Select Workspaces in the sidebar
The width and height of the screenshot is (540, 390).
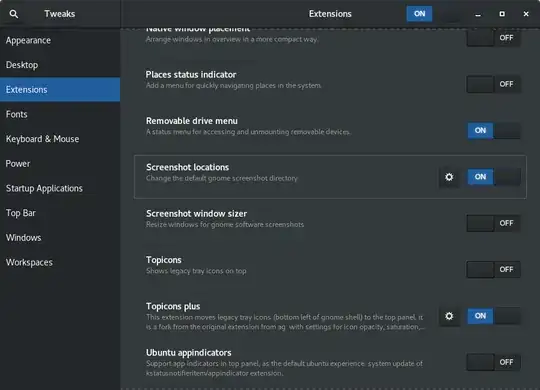60,263
